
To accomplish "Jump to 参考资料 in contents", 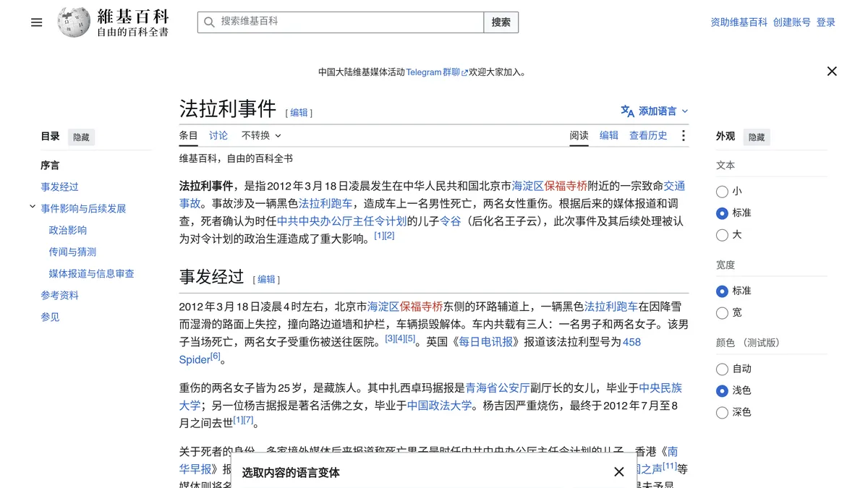I will [x=59, y=295].
